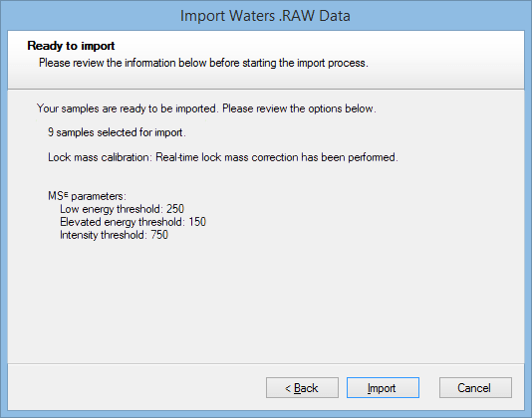
Task: Go back with the < Back button
Action: click(302, 387)
